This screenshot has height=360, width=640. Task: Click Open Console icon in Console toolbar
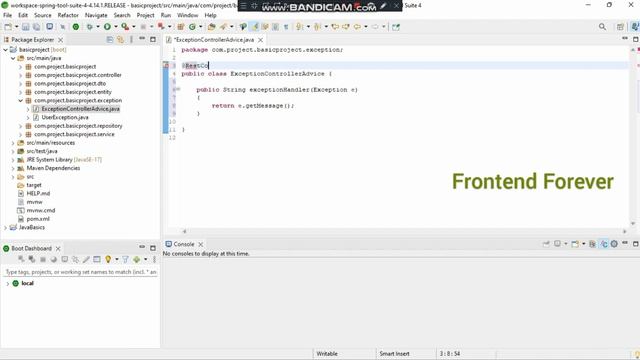(x=575, y=244)
